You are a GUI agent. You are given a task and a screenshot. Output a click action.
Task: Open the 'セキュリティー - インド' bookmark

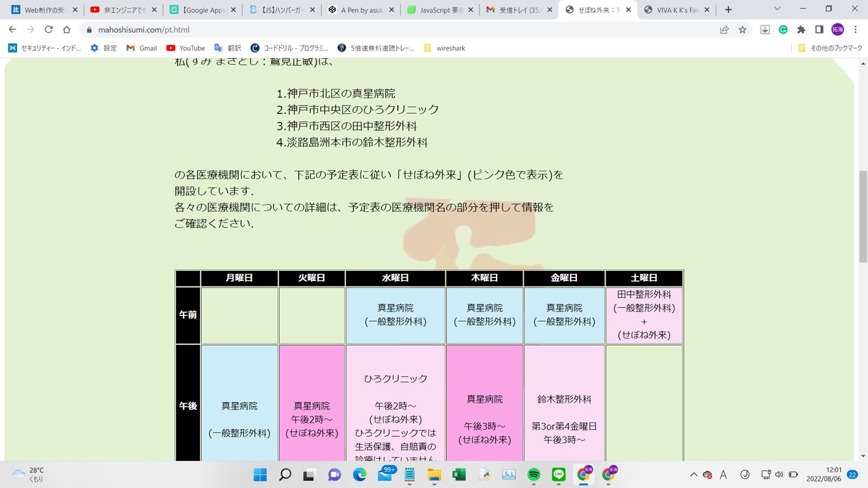tap(45, 48)
